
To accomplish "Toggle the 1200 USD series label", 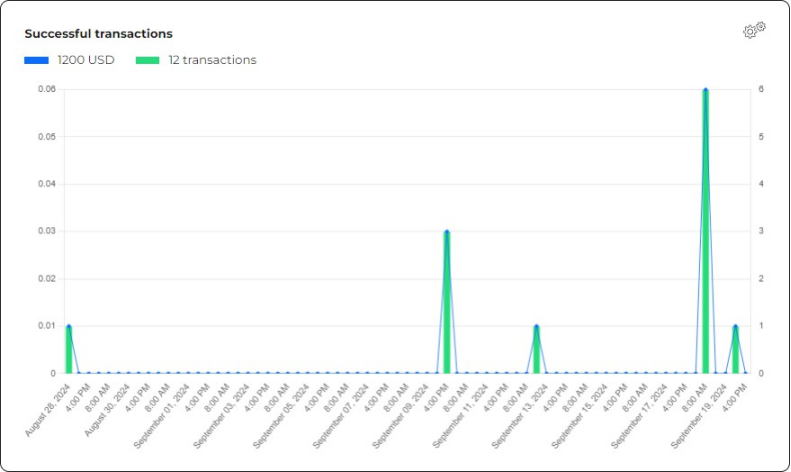I will (86, 60).
